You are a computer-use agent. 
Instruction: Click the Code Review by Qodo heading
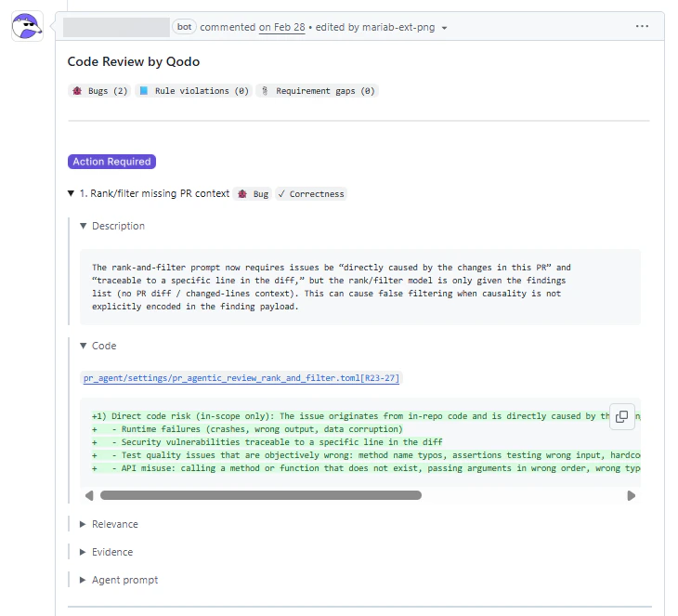click(134, 61)
